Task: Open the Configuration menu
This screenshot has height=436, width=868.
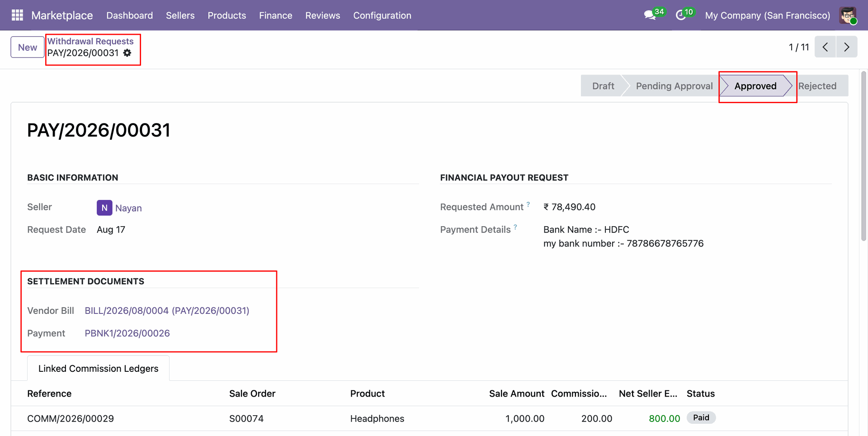Action: click(x=382, y=15)
